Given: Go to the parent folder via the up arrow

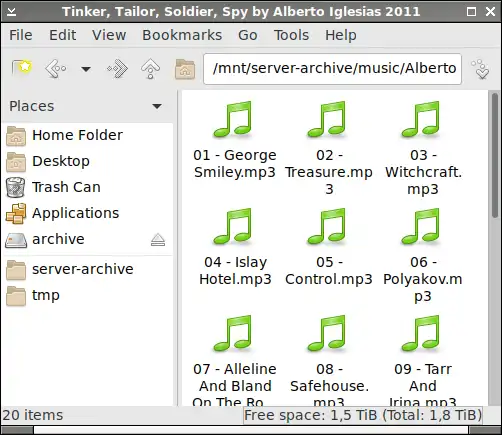Looking at the screenshot, I should pyautogui.click(x=150, y=69).
